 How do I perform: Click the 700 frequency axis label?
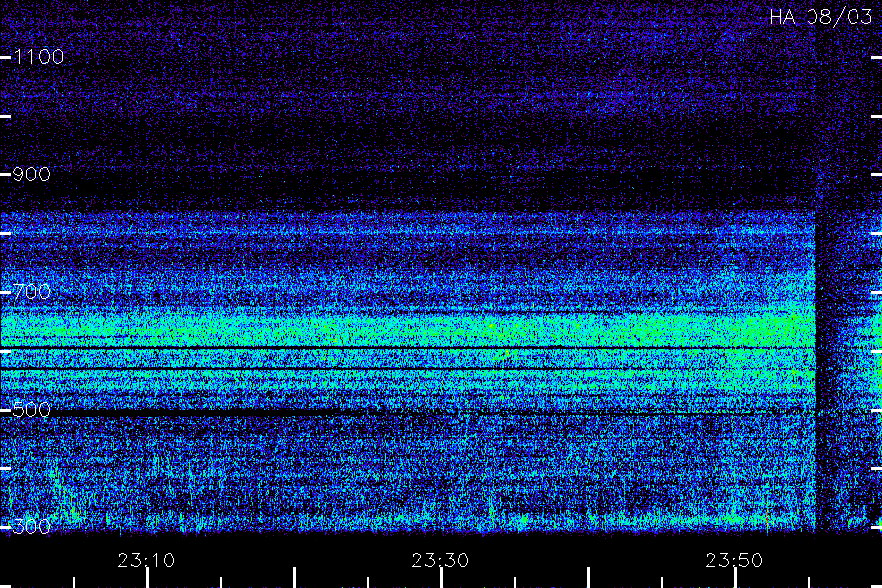click(x=31, y=292)
